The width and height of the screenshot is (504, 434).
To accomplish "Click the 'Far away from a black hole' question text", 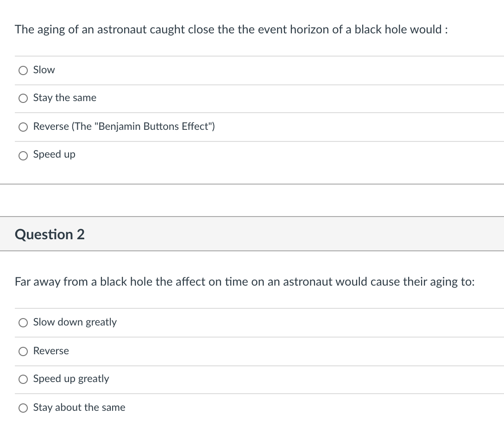I will click(245, 282).
